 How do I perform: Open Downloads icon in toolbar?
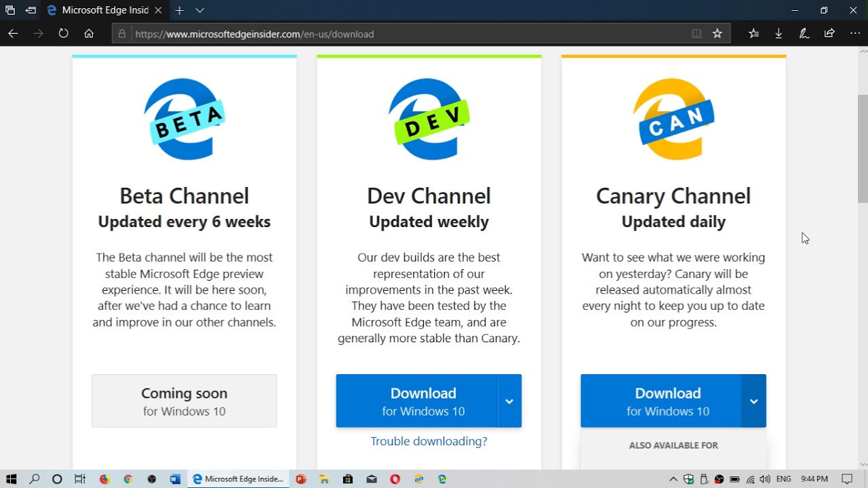(778, 33)
